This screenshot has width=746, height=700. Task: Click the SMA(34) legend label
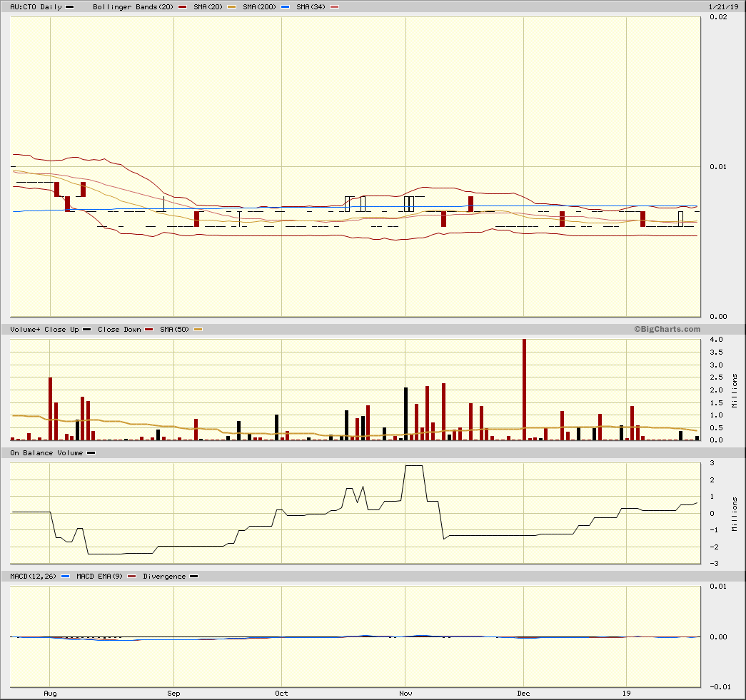point(311,6)
